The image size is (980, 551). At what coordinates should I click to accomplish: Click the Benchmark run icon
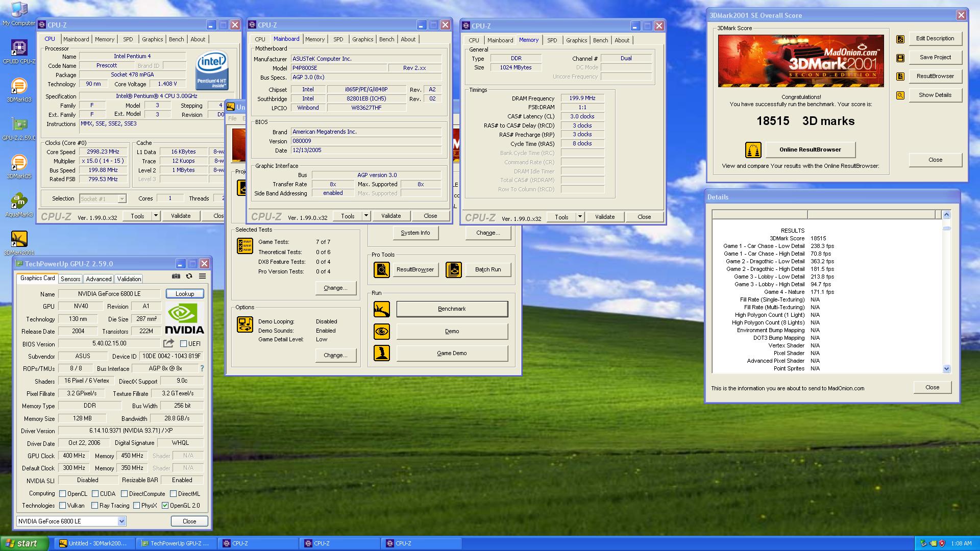click(382, 309)
